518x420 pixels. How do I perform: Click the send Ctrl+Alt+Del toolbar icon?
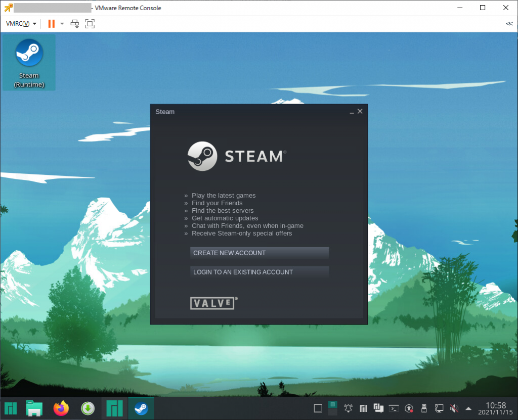click(x=75, y=24)
